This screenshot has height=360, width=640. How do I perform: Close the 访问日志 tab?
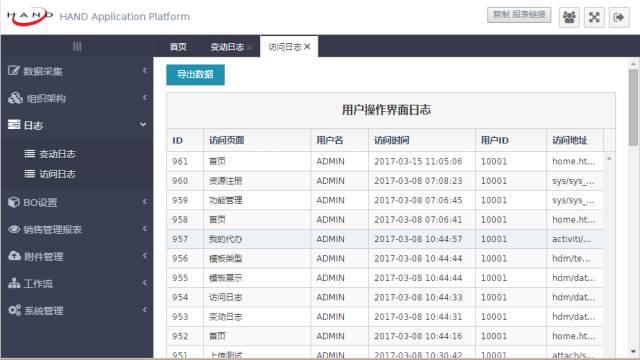307,47
